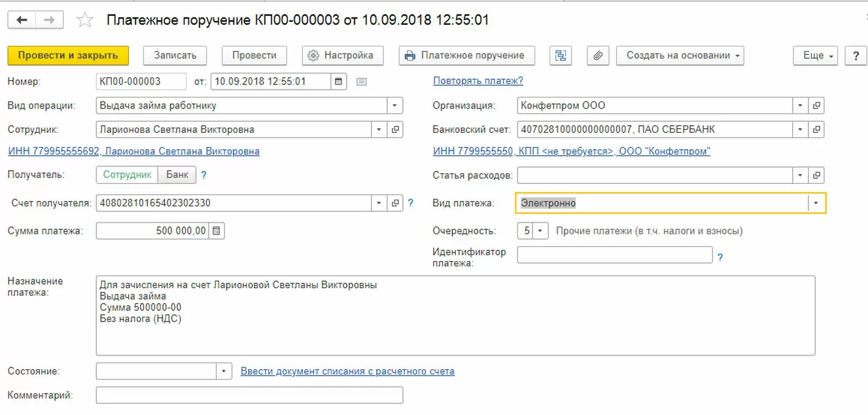Click into the Комментарий input field
This screenshot has width=868, height=415.
click(x=249, y=395)
